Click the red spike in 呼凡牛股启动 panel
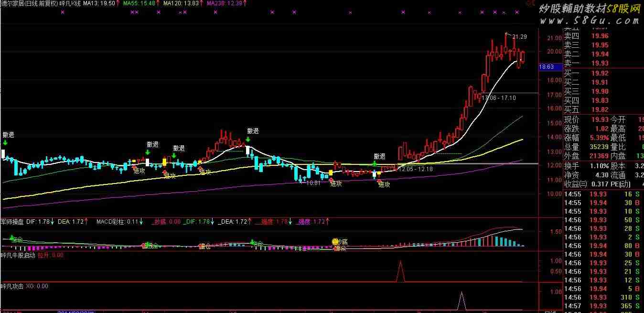The image size is (644, 313). 400,270
